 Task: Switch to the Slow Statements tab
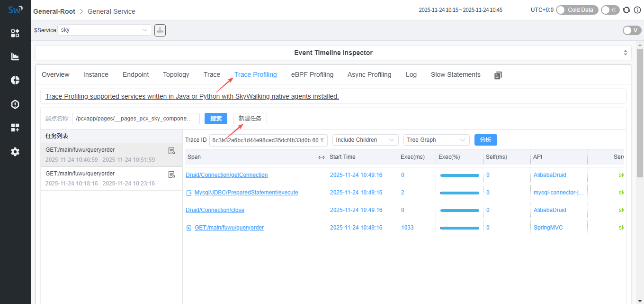point(455,74)
